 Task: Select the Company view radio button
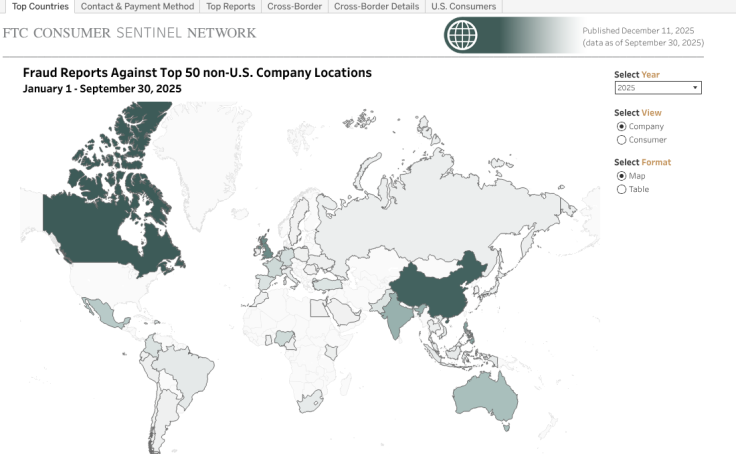click(x=621, y=126)
